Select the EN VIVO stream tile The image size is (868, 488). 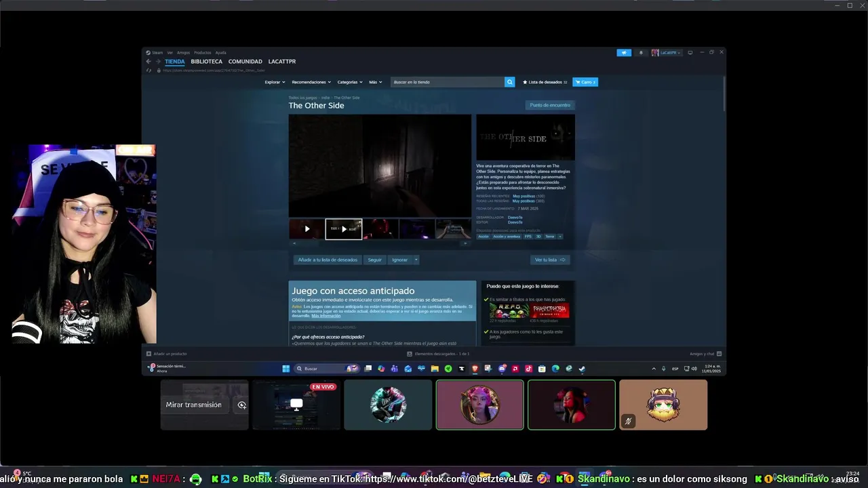[296, 405]
